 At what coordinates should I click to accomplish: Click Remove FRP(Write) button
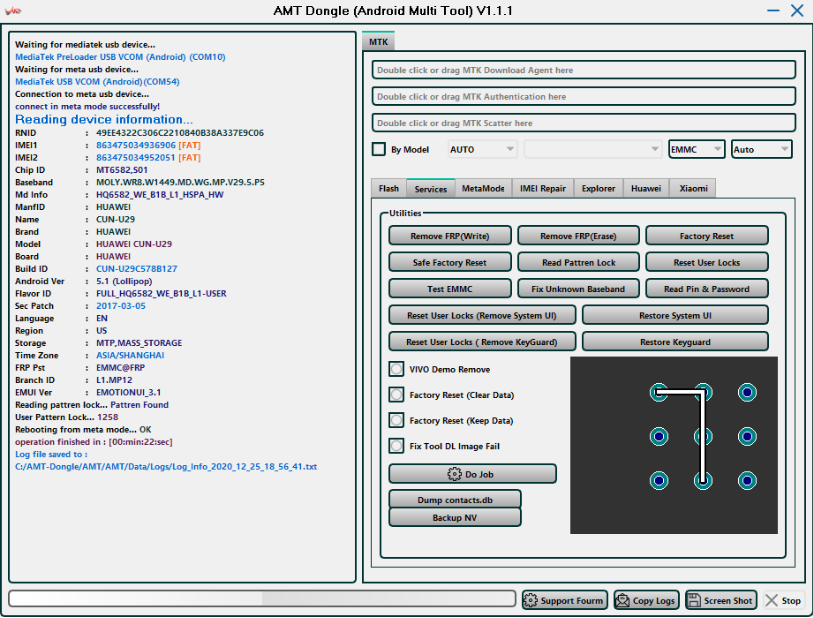pyautogui.click(x=450, y=235)
